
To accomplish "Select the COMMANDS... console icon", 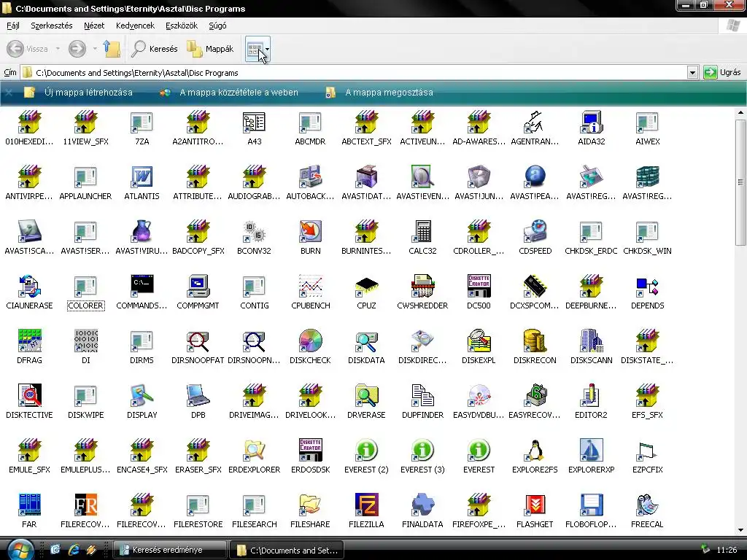I will coord(142,287).
